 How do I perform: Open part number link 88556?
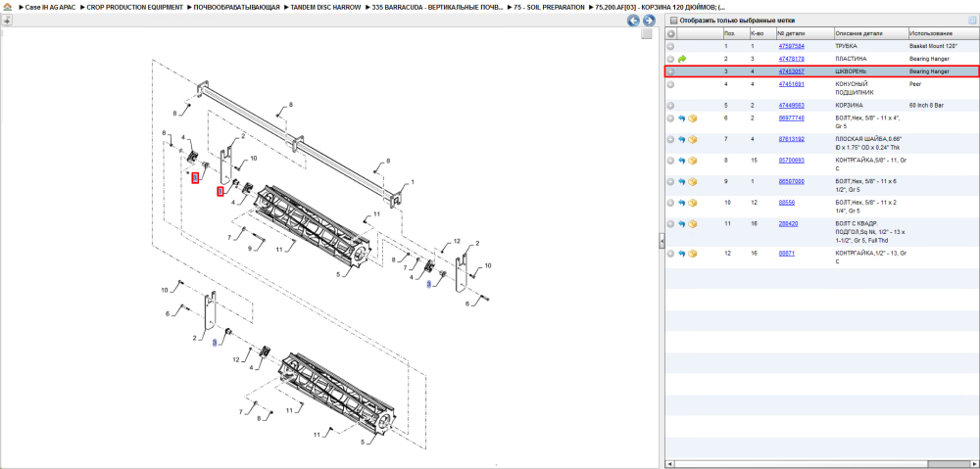click(787, 203)
